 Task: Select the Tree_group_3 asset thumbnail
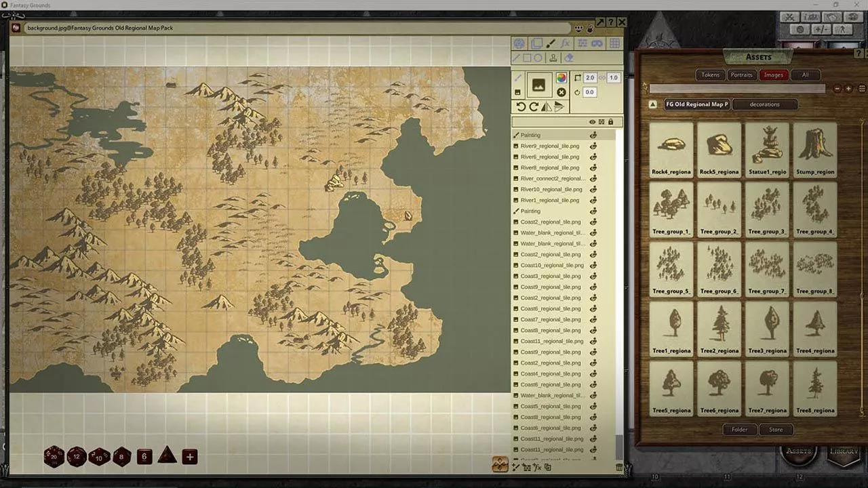(768, 209)
